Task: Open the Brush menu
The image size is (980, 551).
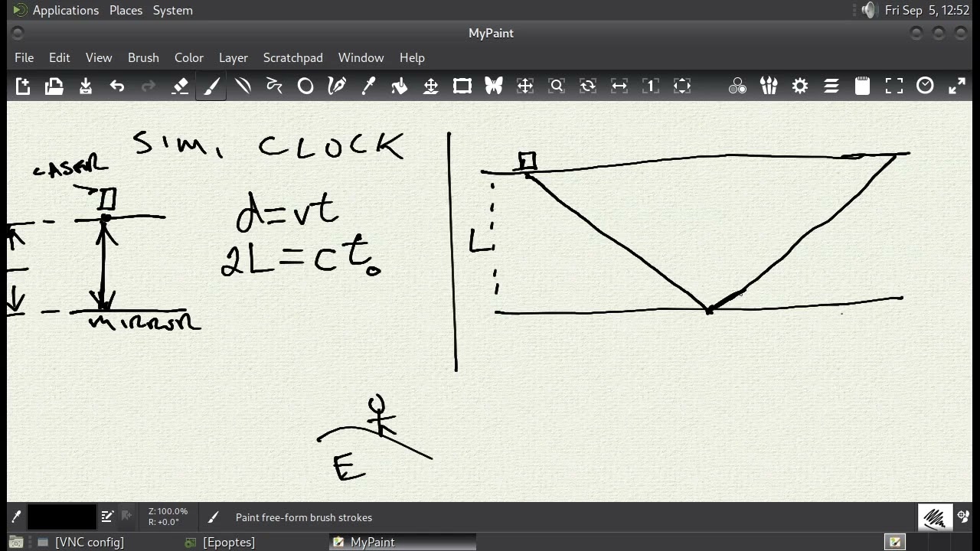Action: point(143,57)
